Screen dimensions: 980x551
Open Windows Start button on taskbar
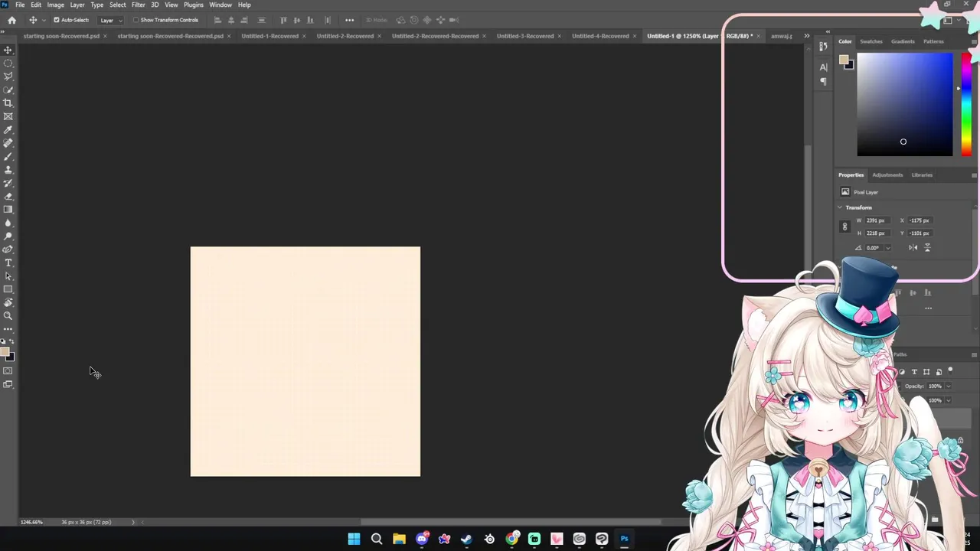coord(354,539)
